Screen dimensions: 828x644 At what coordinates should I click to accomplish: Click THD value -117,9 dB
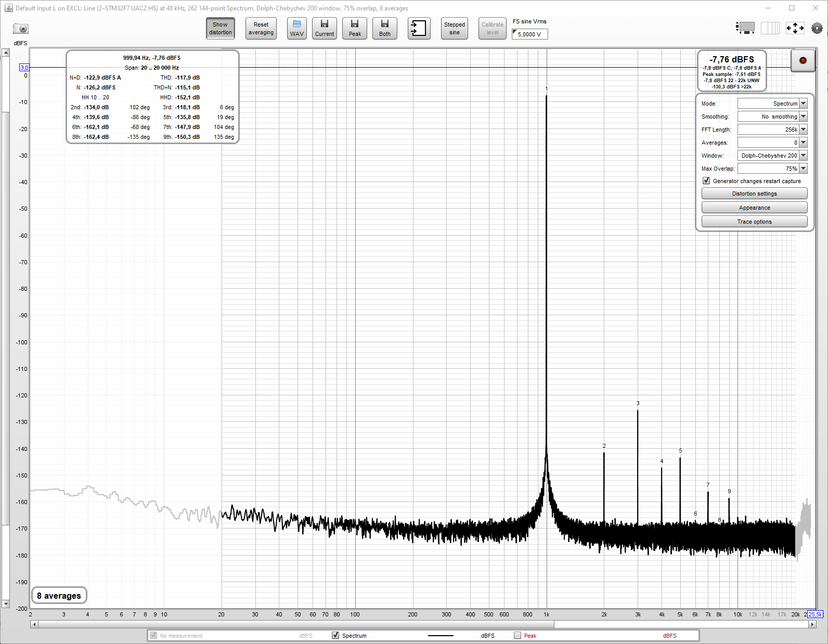coord(187,78)
